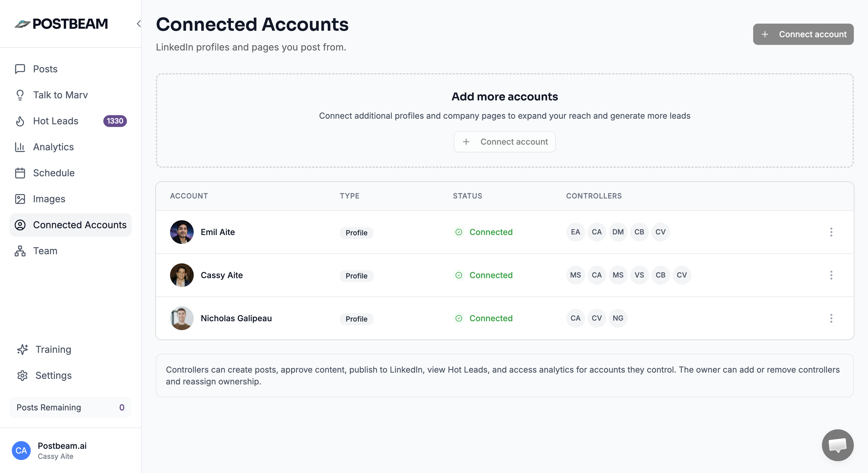Click the EA controller badge on Emil's row
The width and height of the screenshot is (868, 473).
pyautogui.click(x=575, y=232)
